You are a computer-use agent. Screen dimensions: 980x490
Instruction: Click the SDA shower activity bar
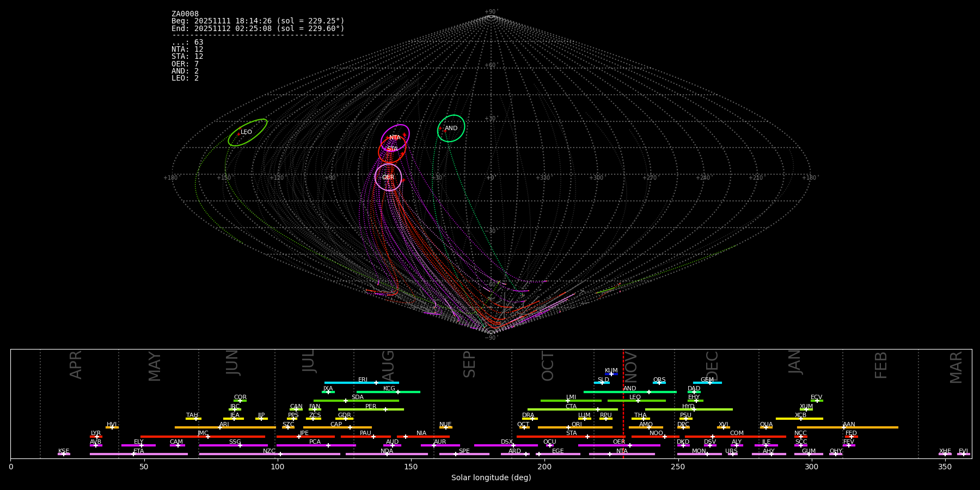pos(356,401)
